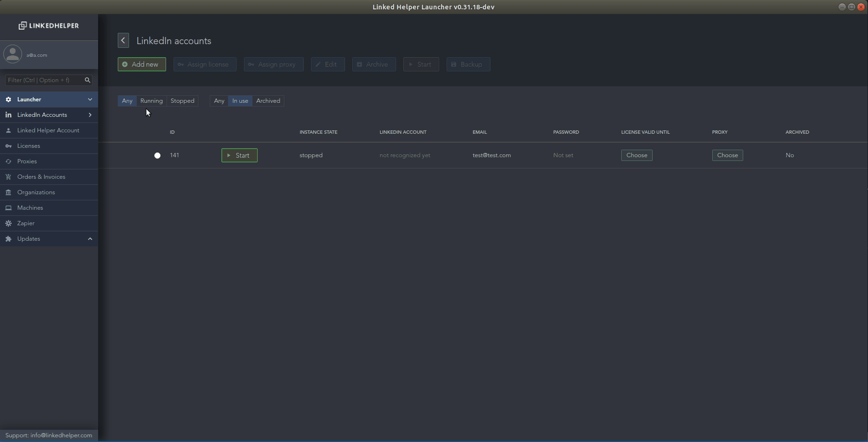Image resolution: width=868 pixels, height=442 pixels.
Task: Click the LinkedIn Accounts 'in' icon
Action: coord(8,115)
